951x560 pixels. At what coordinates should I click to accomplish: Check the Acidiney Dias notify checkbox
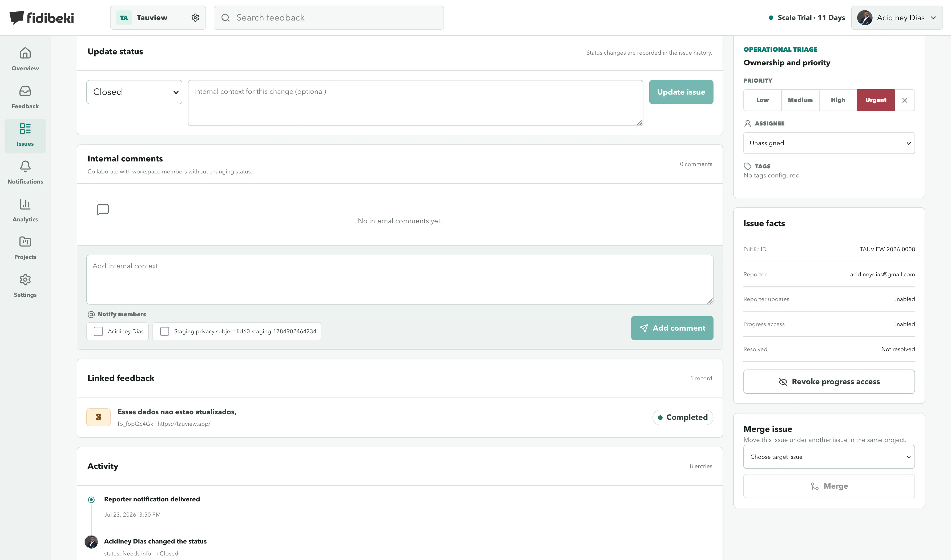click(x=98, y=331)
